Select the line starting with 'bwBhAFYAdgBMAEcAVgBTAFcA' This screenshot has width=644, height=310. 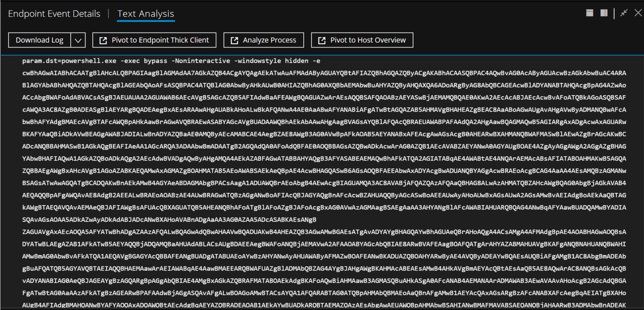324,122
